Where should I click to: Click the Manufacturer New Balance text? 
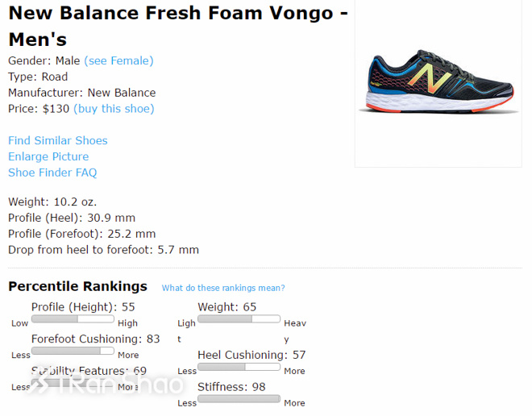(x=81, y=93)
